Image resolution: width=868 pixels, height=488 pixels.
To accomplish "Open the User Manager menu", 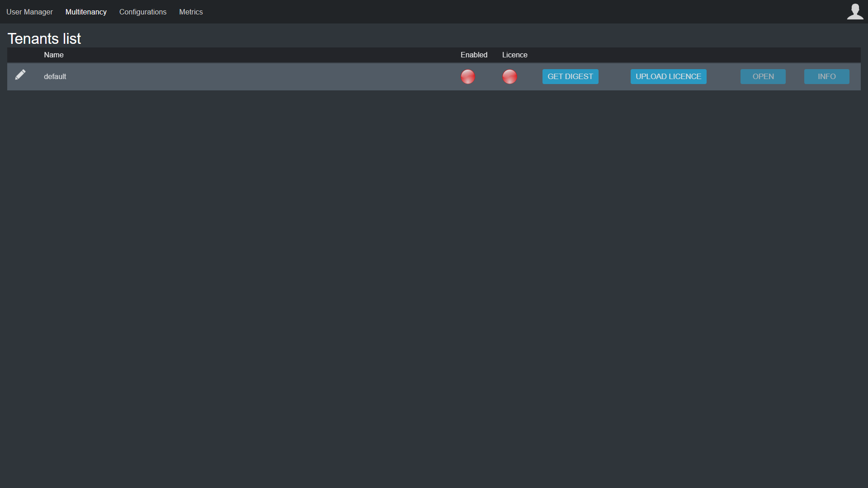I will pyautogui.click(x=29, y=12).
